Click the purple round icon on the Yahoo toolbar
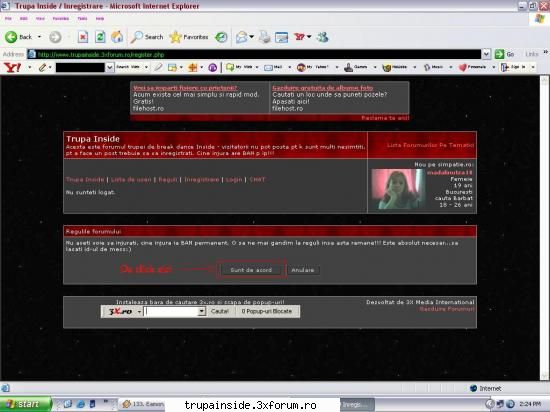This screenshot has height=412, width=550. [x=213, y=67]
